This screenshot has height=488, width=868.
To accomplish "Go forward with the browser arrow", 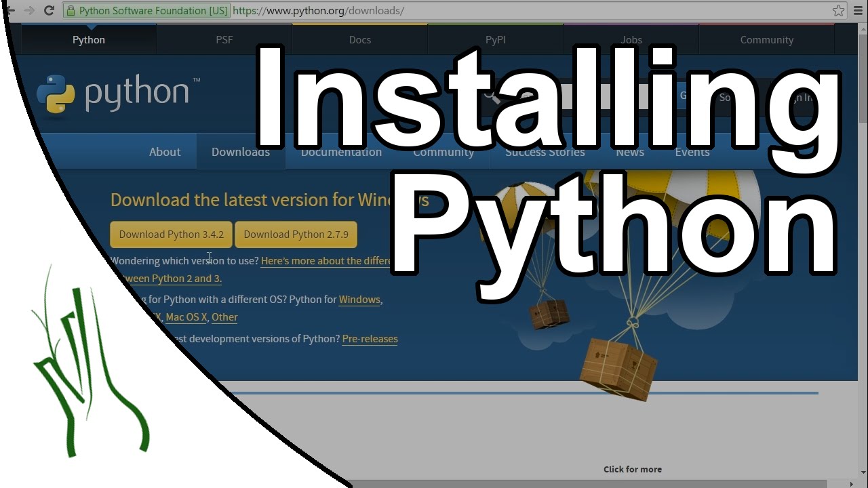I will (x=29, y=10).
